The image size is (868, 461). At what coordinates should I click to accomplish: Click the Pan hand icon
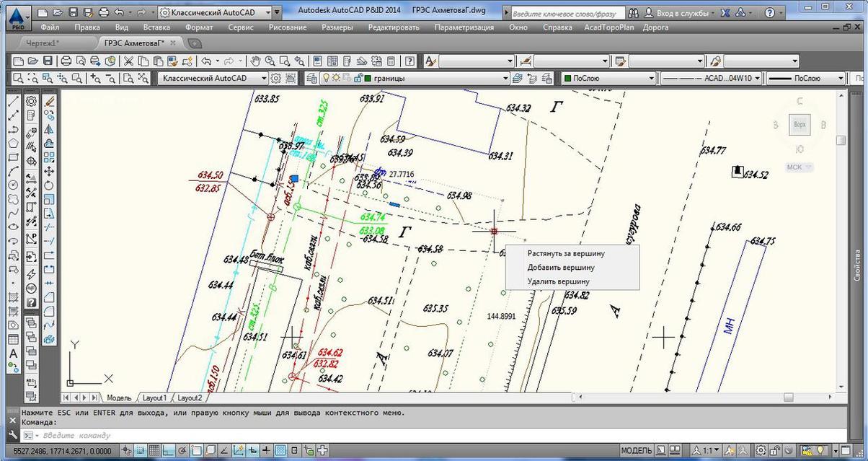click(x=257, y=61)
